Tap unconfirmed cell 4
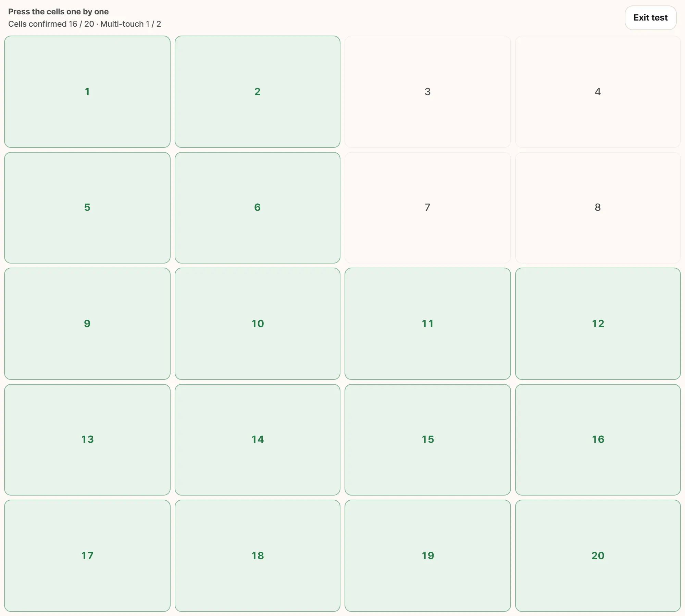This screenshot has height=616, width=685. coord(598,92)
